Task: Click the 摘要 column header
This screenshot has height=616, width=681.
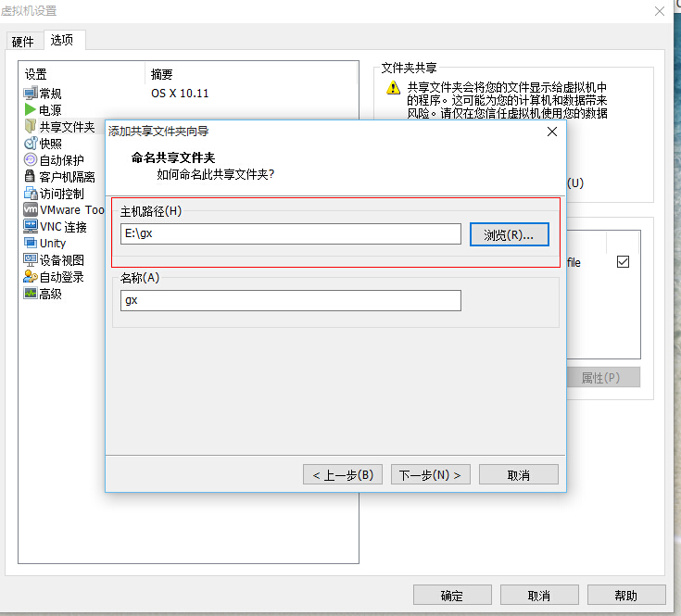Action: coord(251,74)
